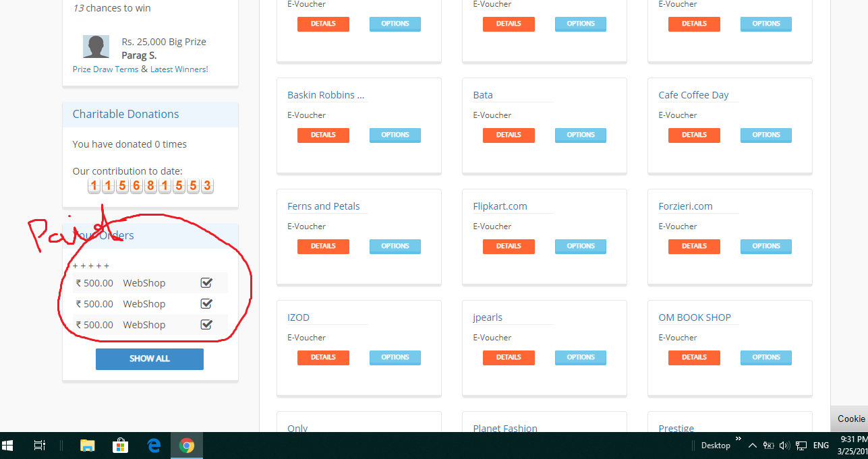The image size is (868, 459).
Task: Click OPTIONS on the Forzieri.com card
Action: (x=766, y=246)
